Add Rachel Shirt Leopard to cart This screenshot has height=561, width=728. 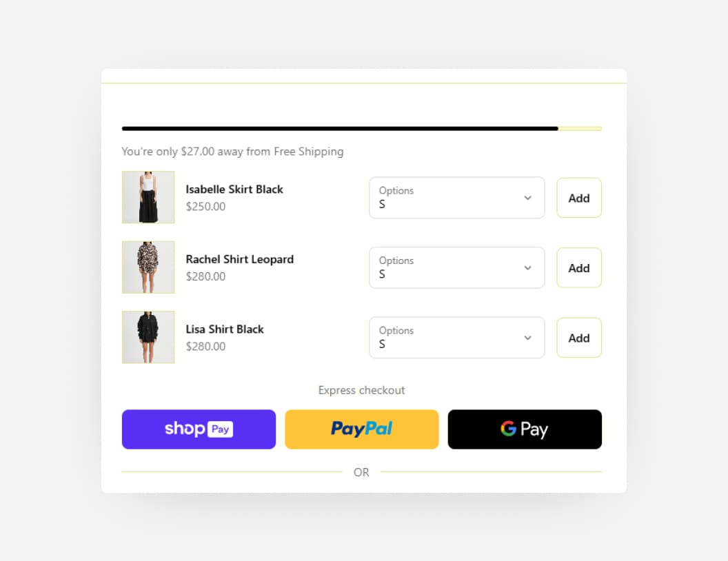579,267
